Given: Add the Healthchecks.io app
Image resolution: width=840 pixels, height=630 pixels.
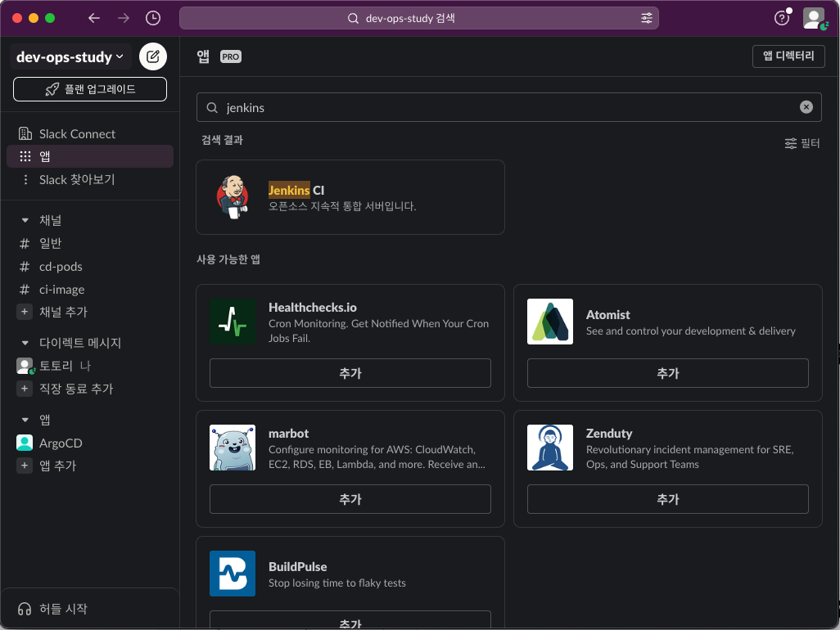Looking at the screenshot, I should [x=350, y=373].
